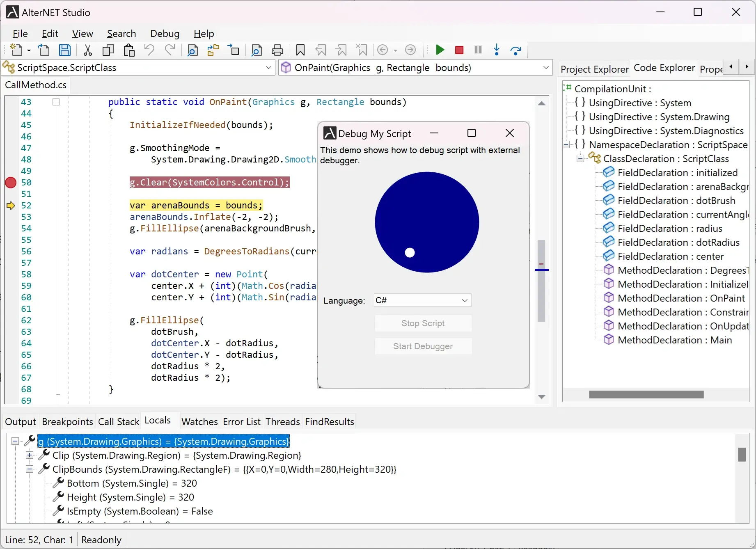Open the ScriptSpace.ScriptClass member dropdown
Image resolution: width=756 pixels, height=549 pixels.
point(268,67)
